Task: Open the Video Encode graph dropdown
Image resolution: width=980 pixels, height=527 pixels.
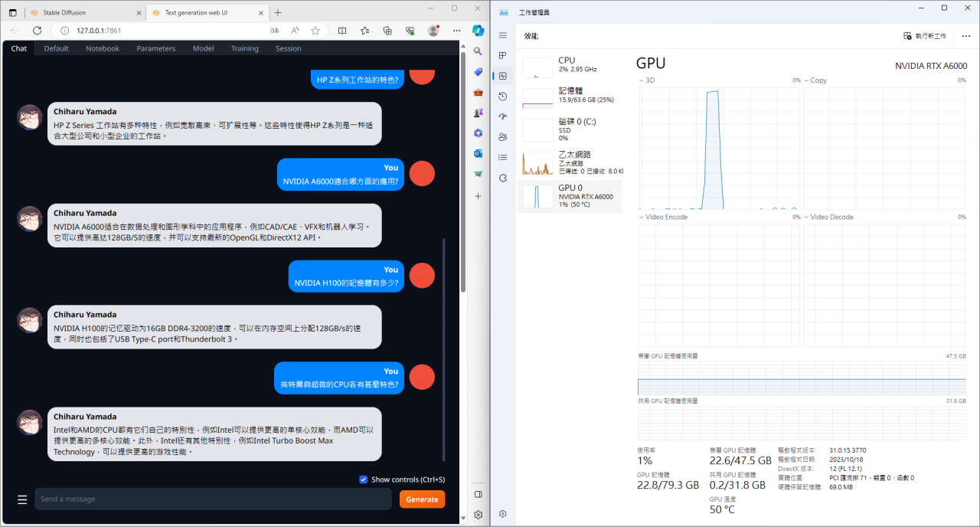Action: [642, 217]
